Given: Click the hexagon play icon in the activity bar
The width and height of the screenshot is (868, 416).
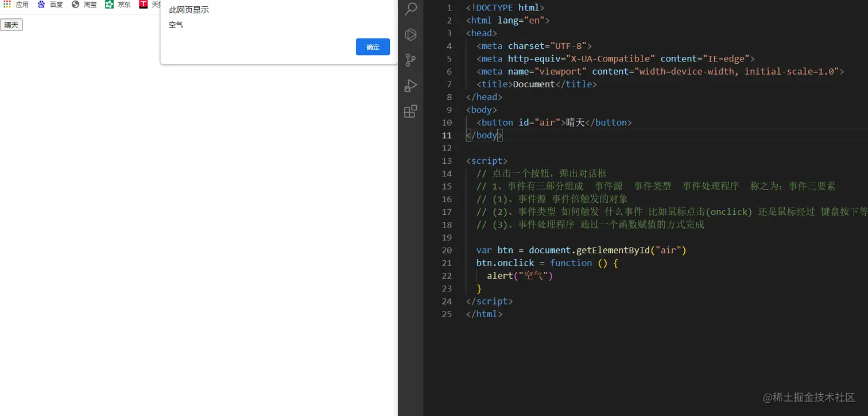Looking at the screenshot, I should tap(410, 34).
